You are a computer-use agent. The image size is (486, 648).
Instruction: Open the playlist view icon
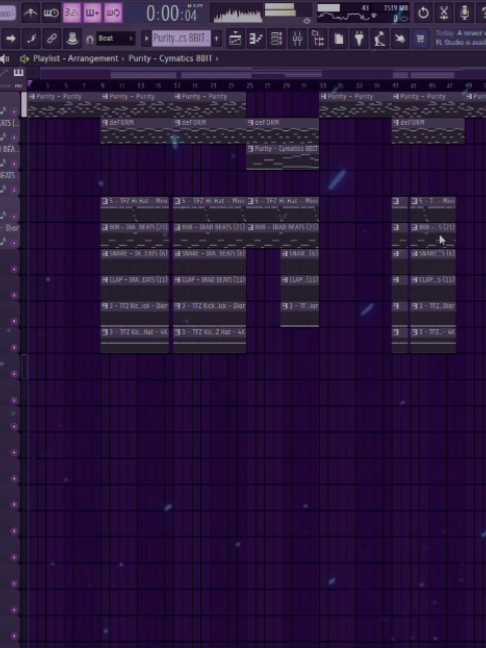click(235, 38)
